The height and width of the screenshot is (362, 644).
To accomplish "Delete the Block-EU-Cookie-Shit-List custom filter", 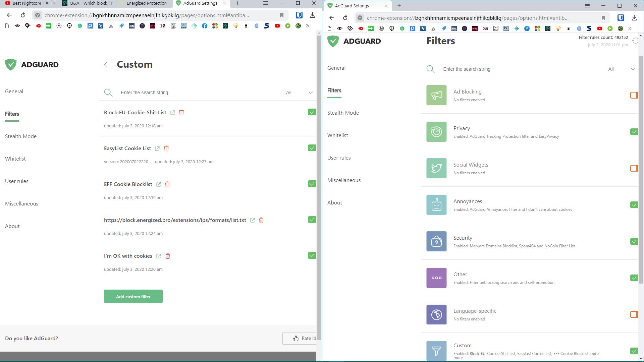I will pos(181,113).
